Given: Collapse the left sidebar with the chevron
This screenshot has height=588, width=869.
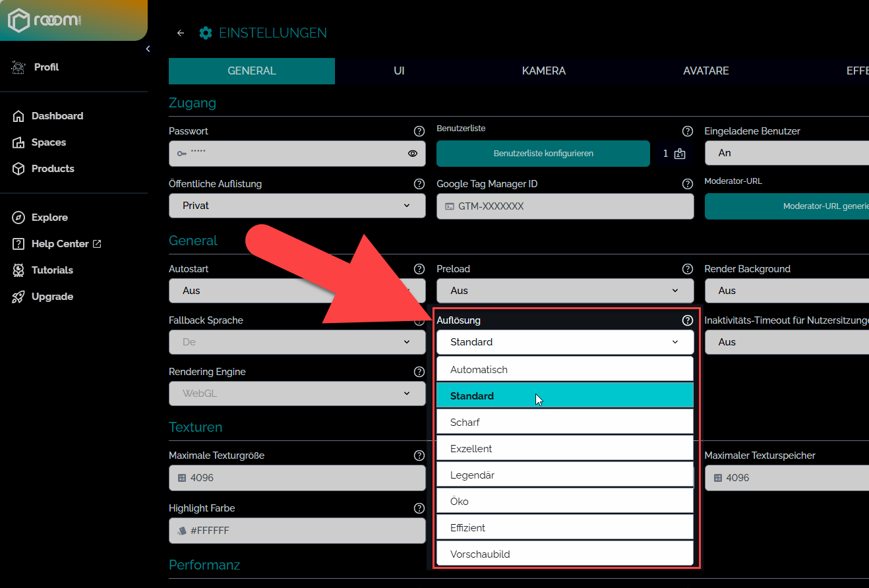Looking at the screenshot, I should click(148, 49).
